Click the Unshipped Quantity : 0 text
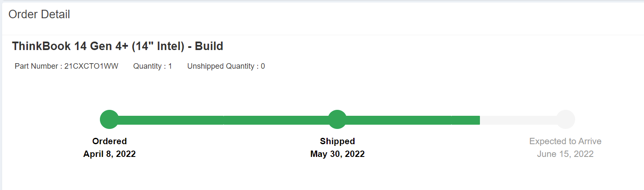 226,66
